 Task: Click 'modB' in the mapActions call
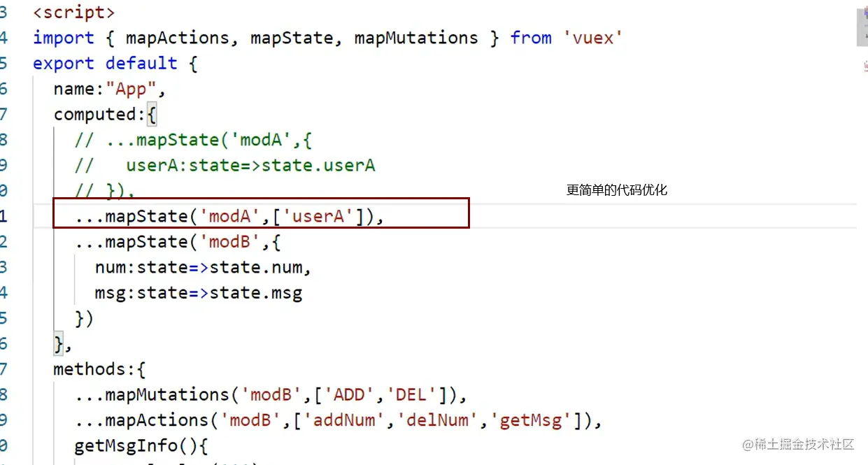click(250, 420)
